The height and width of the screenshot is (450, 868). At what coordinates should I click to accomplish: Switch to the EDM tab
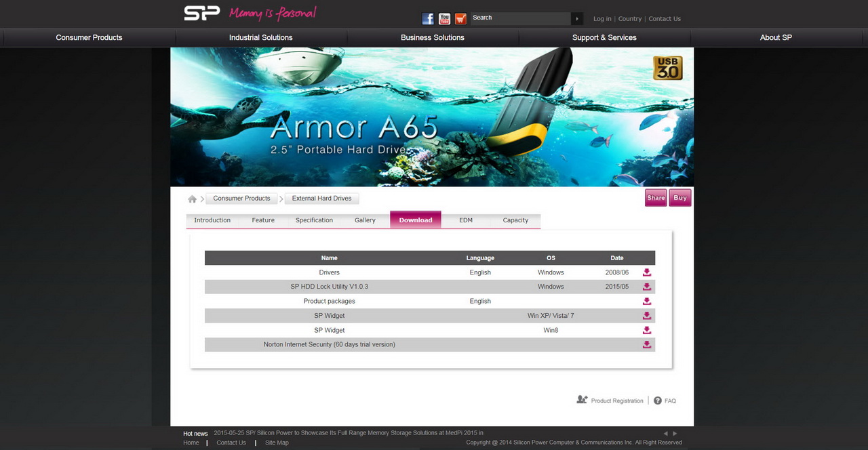coord(466,220)
